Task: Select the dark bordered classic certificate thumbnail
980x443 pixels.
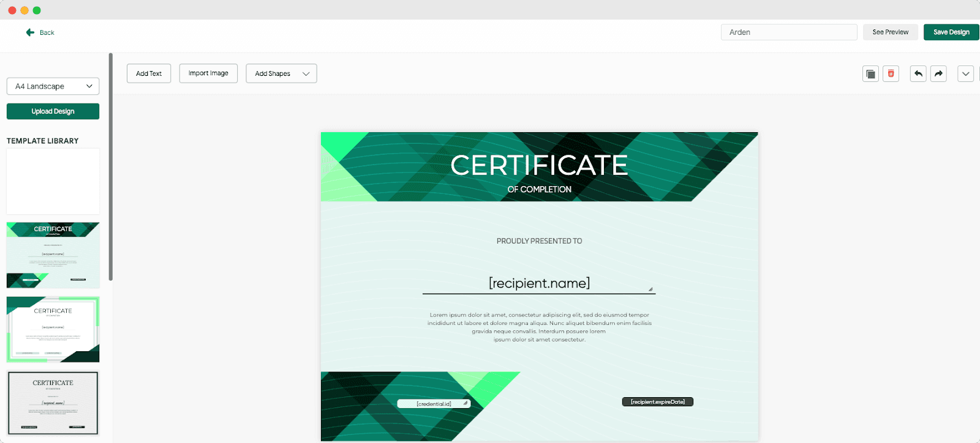Action: [53, 403]
